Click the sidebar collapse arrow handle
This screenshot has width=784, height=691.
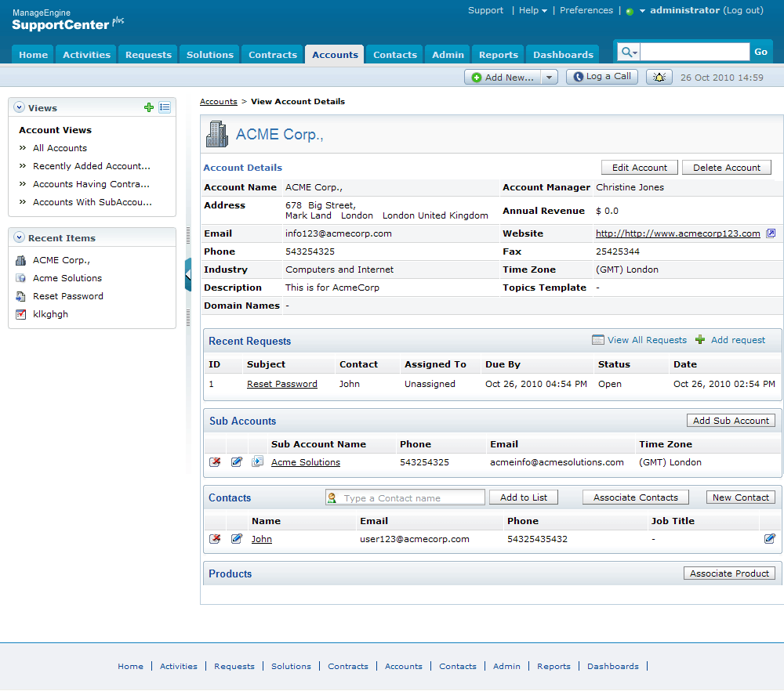point(188,274)
